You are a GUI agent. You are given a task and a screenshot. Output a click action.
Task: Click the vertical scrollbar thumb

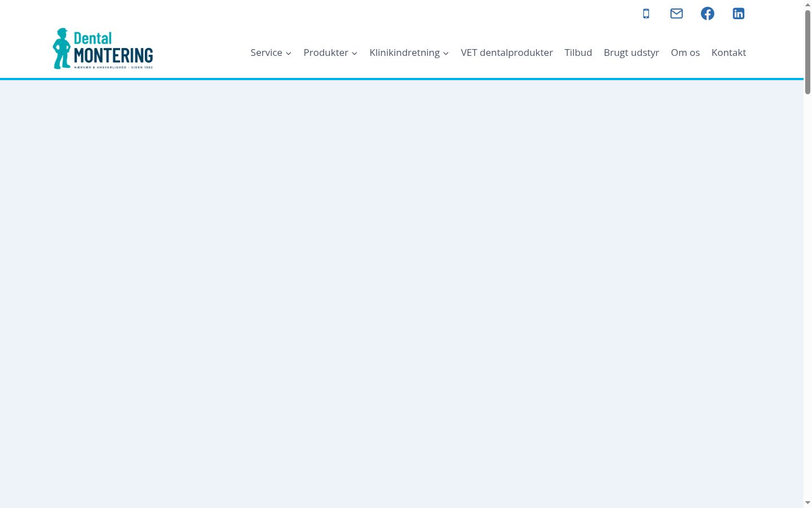tap(807, 51)
